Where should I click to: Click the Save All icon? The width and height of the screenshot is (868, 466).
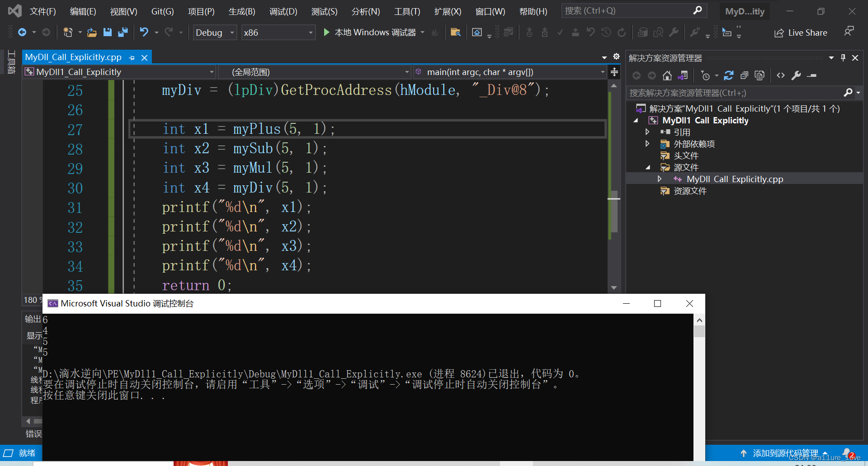pos(123,32)
